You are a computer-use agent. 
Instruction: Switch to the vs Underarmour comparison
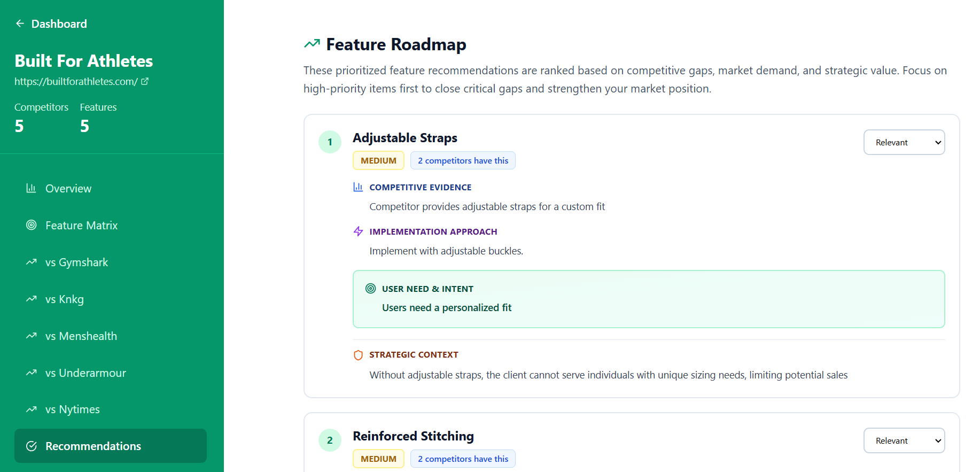tap(85, 373)
